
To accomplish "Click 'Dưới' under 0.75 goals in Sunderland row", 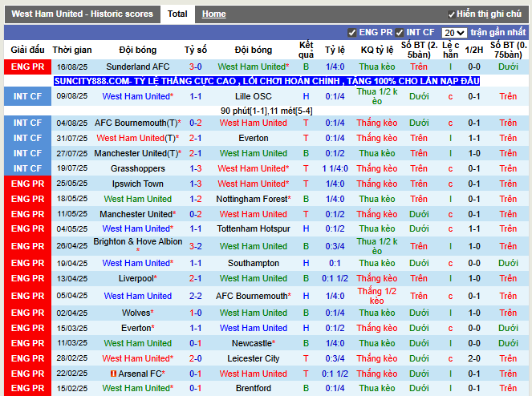I will coord(508,67).
